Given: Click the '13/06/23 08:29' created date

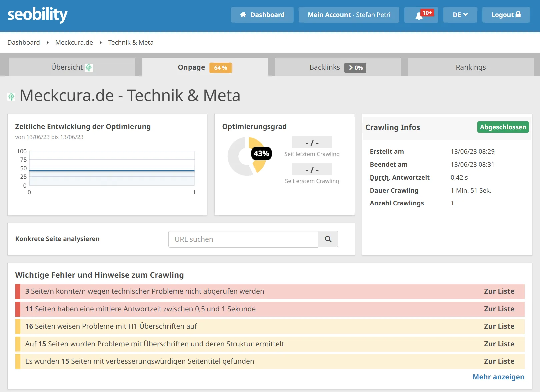Looking at the screenshot, I should click(x=473, y=151).
